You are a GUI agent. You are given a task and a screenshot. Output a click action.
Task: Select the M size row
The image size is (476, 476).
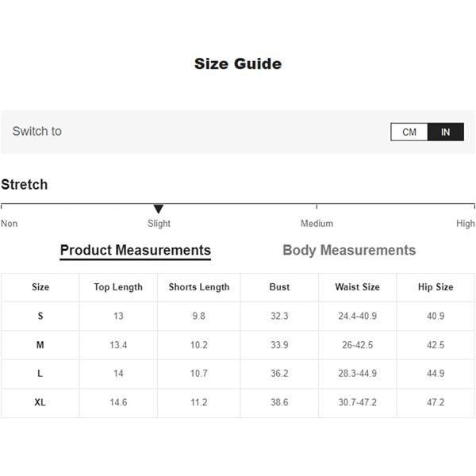click(238, 345)
